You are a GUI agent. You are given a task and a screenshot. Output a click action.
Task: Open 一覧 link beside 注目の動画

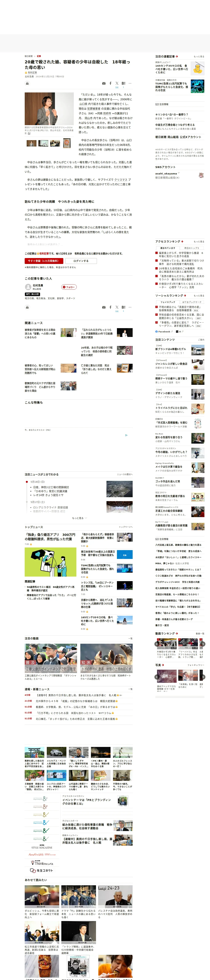(x=130, y=638)
